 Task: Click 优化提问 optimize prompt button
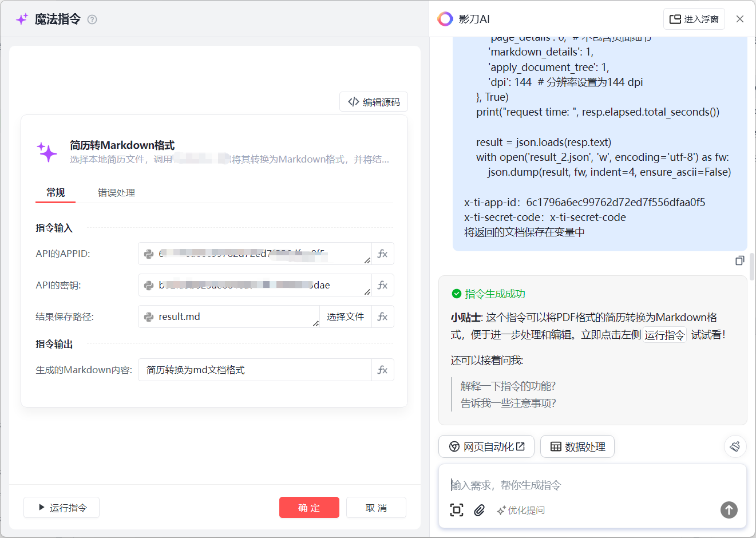pos(521,510)
